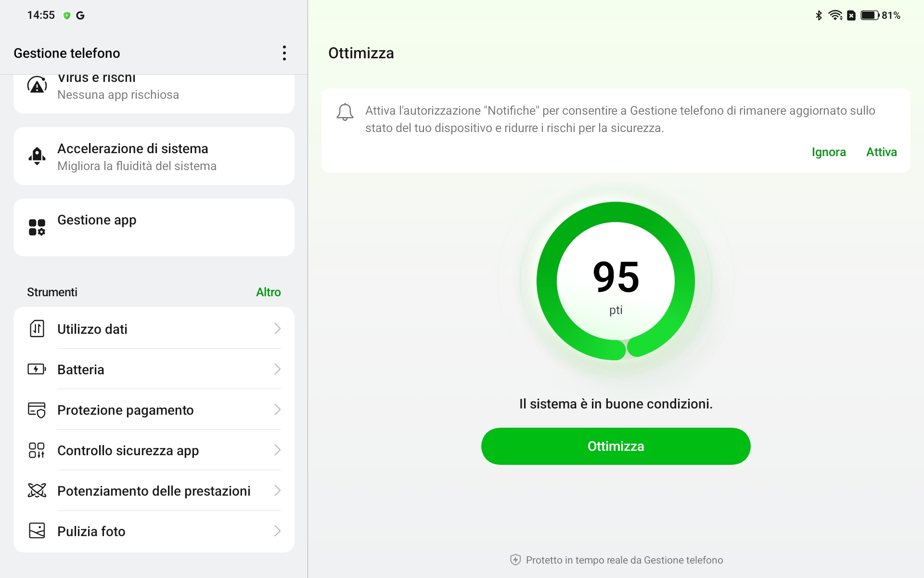Tap the Gestione app grid icon

tap(37, 227)
